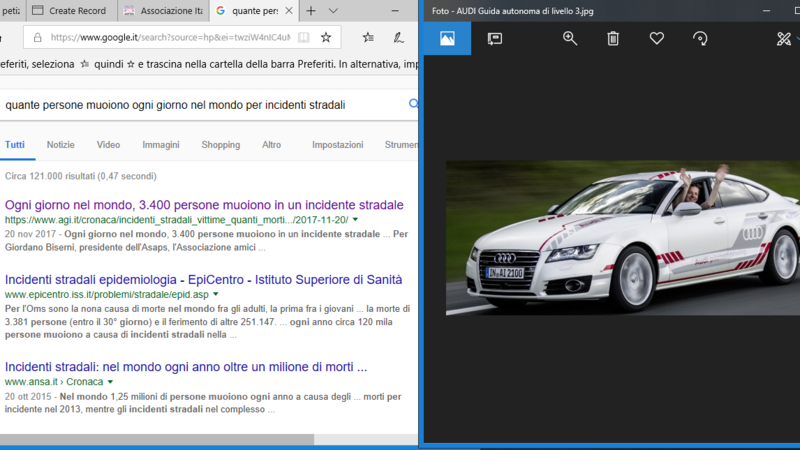Open a new browser tab

(x=311, y=11)
